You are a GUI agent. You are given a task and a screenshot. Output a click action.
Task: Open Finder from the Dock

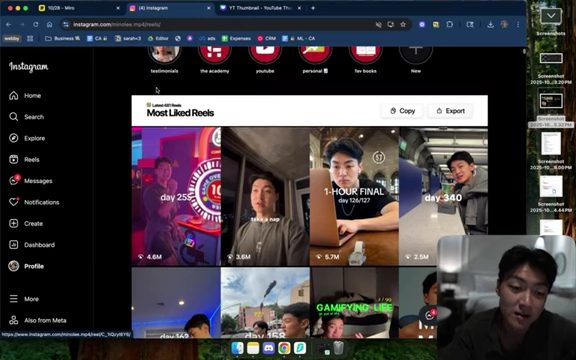(x=237, y=348)
